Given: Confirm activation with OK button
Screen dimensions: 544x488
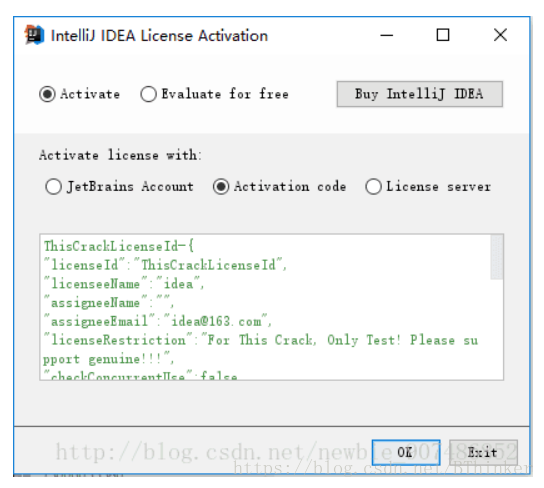Looking at the screenshot, I should [x=406, y=452].
